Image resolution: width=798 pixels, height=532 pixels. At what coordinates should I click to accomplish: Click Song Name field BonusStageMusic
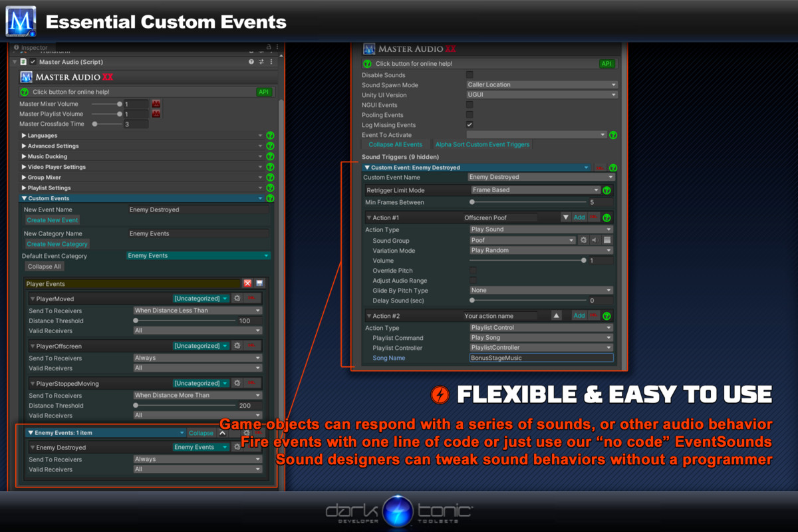[541, 358]
